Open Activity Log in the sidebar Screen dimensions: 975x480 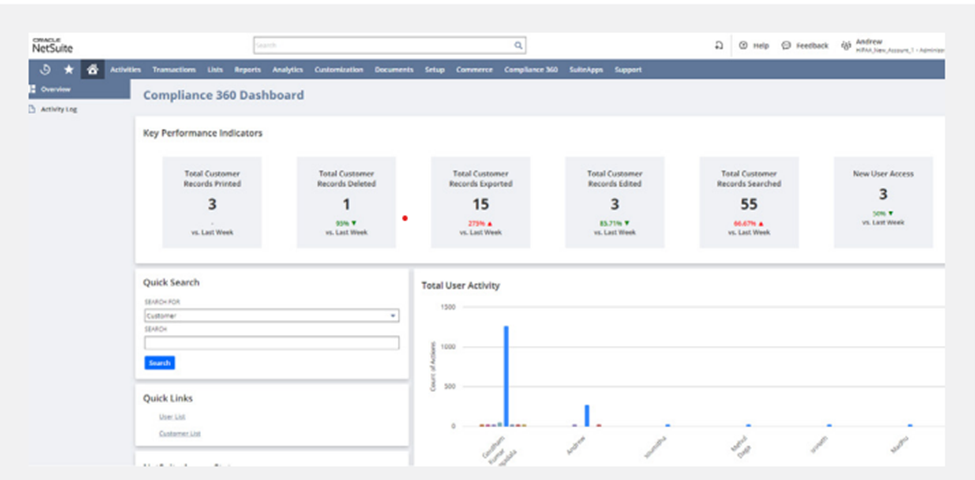click(59, 109)
